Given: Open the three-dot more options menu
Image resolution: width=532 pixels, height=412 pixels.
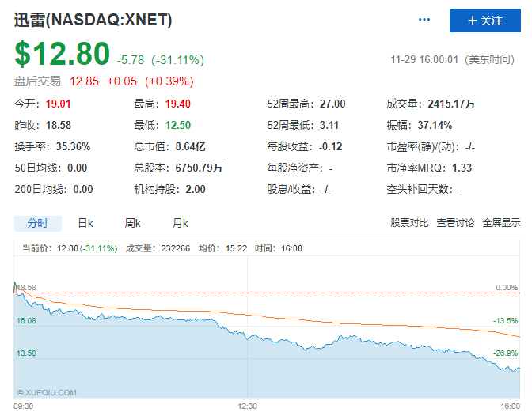Looking at the screenshot, I should click(425, 20).
